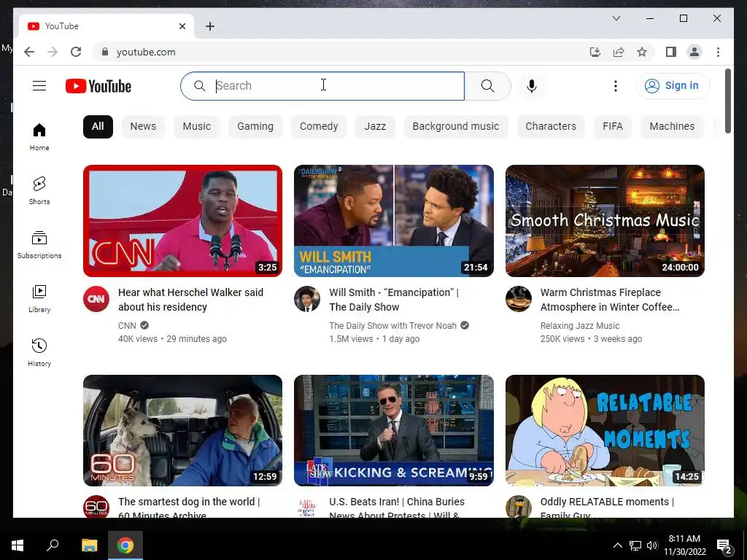Toggle Chrome side panel icon
This screenshot has height=560, width=747.
(671, 52)
